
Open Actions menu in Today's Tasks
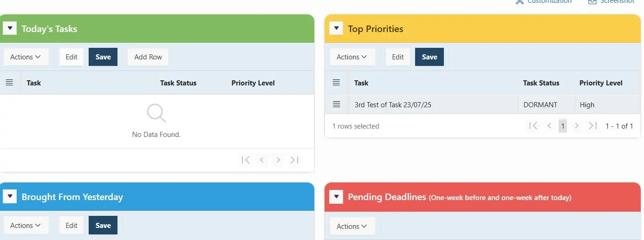[26, 57]
